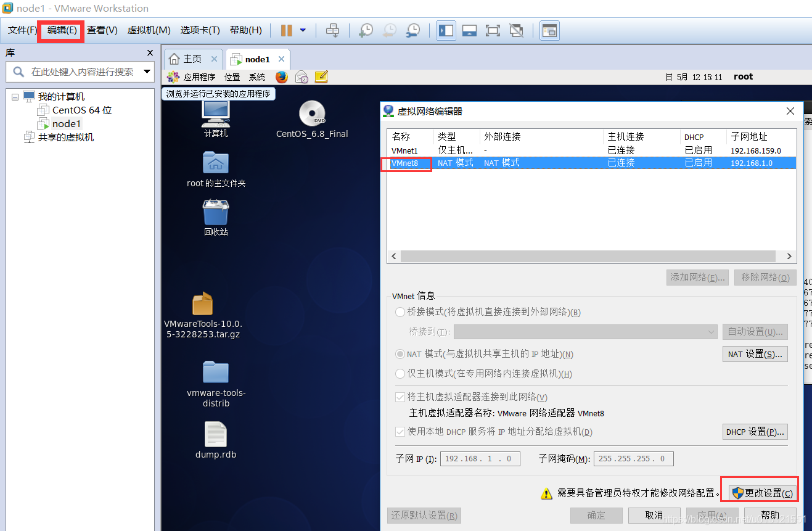Open the 文件(F) menu
The image size is (812, 531).
pyautogui.click(x=23, y=30)
